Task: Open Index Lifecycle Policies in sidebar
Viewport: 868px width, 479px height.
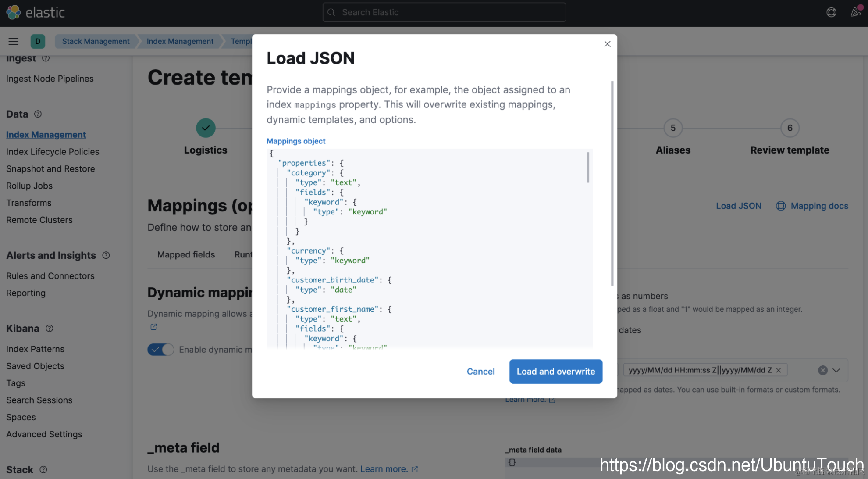Action: click(x=53, y=152)
